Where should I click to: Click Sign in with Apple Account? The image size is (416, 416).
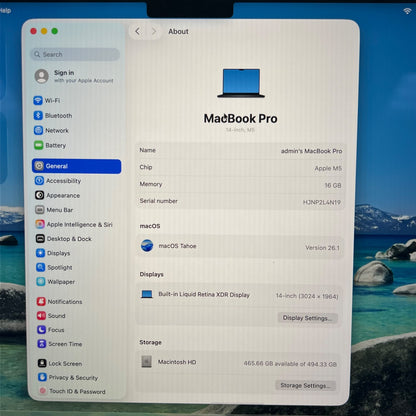[x=75, y=76]
